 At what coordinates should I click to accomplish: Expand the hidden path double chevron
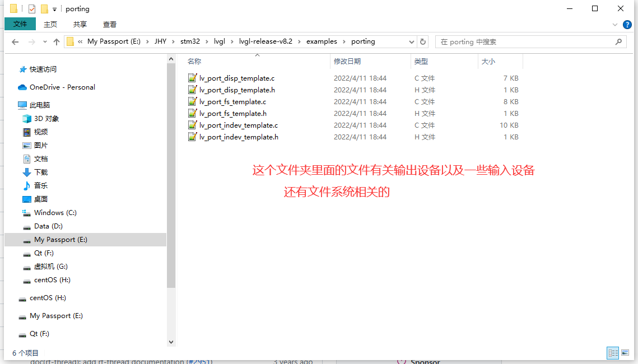[x=80, y=41]
